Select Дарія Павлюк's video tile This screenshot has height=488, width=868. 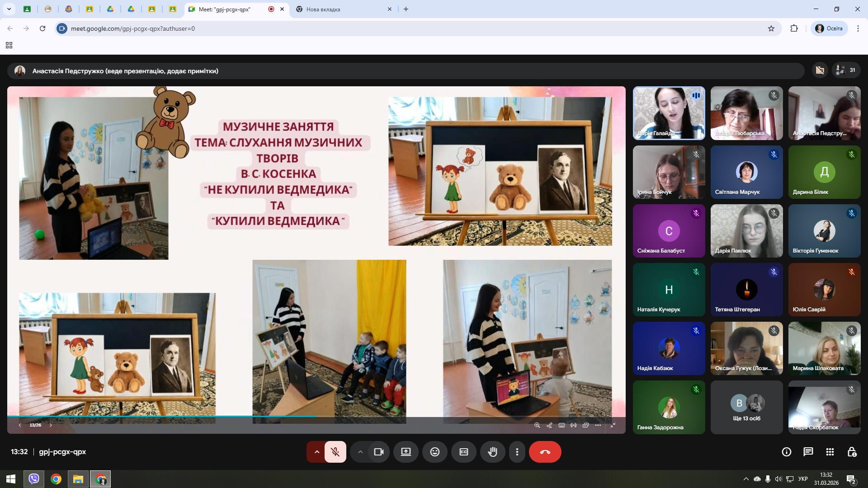point(747,231)
